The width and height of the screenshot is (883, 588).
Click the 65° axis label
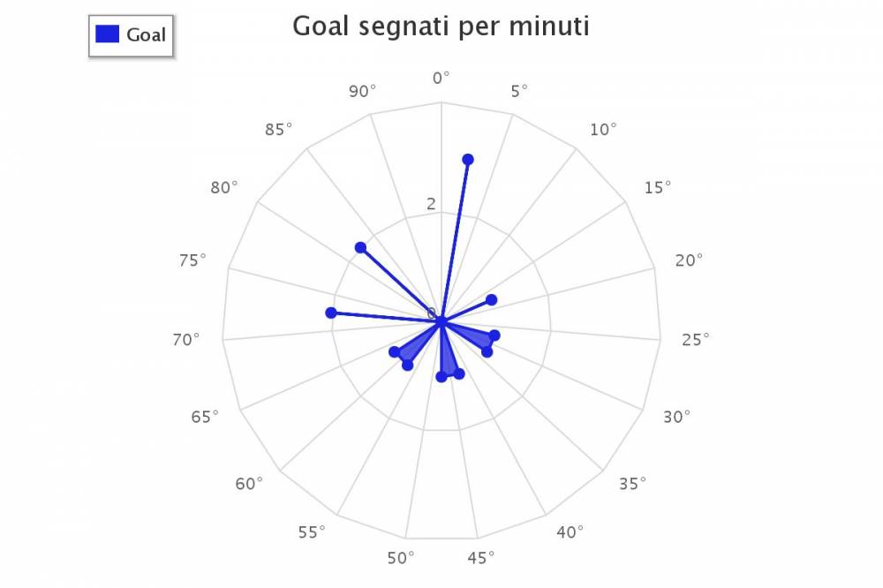tap(205, 417)
